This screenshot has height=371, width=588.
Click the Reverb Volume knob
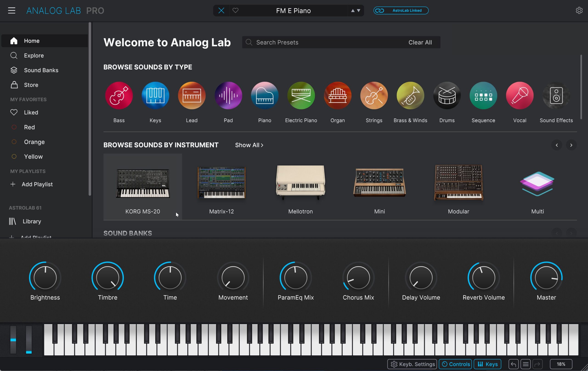[x=483, y=277]
